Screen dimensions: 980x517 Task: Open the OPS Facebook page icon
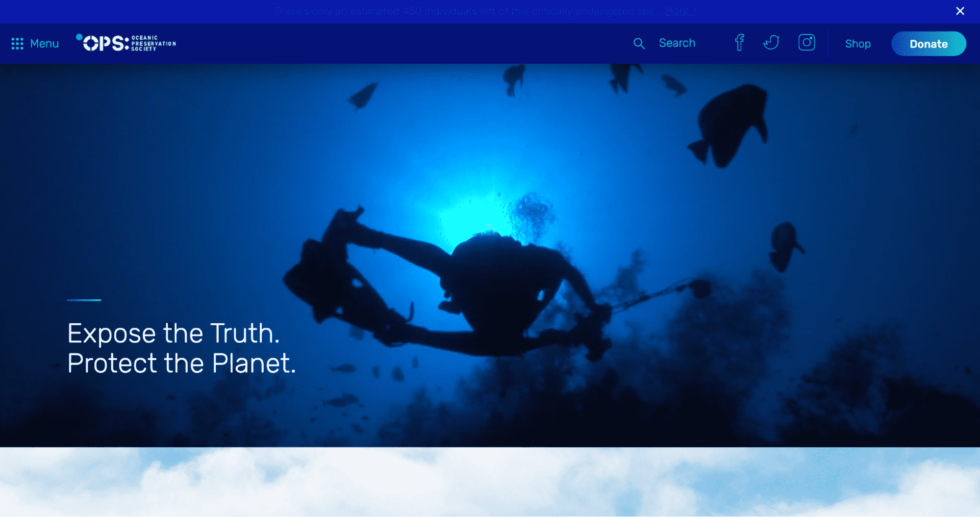point(739,43)
